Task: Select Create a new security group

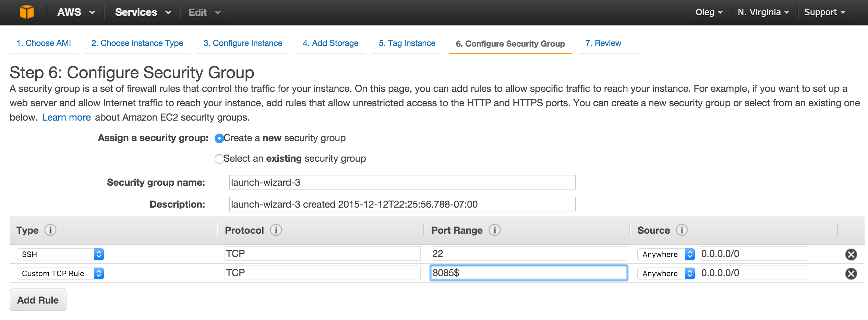Action: pyautogui.click(x=219, y=138)
